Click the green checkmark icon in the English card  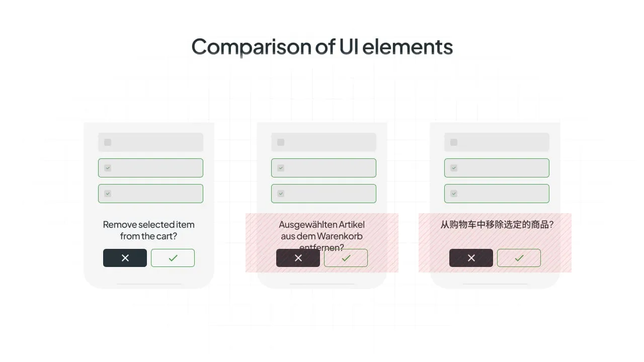point(173,257)
